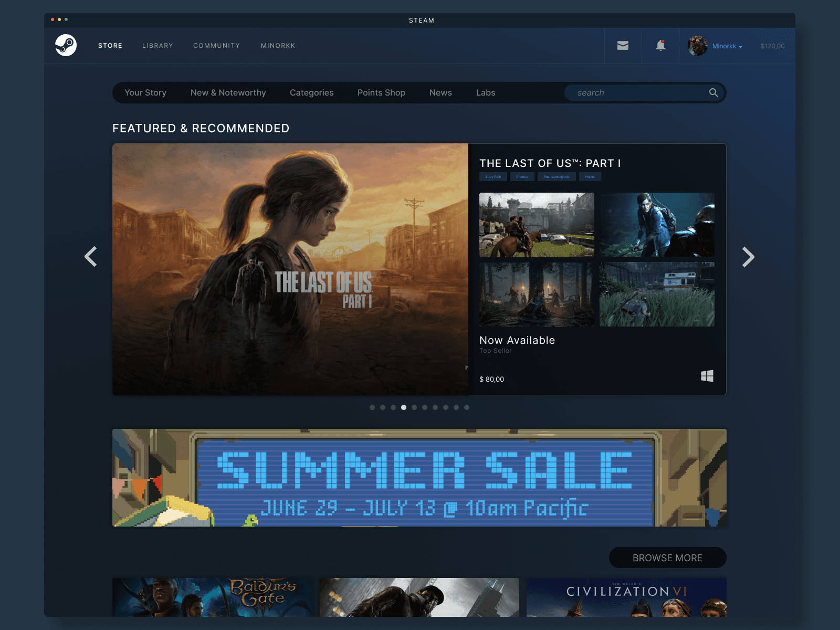Click the Windows platform icon
Screen dimensions: 840x630
(707, 376)
